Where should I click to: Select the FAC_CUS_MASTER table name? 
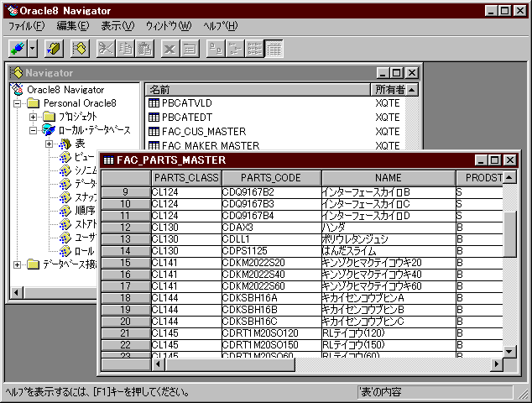204,131
